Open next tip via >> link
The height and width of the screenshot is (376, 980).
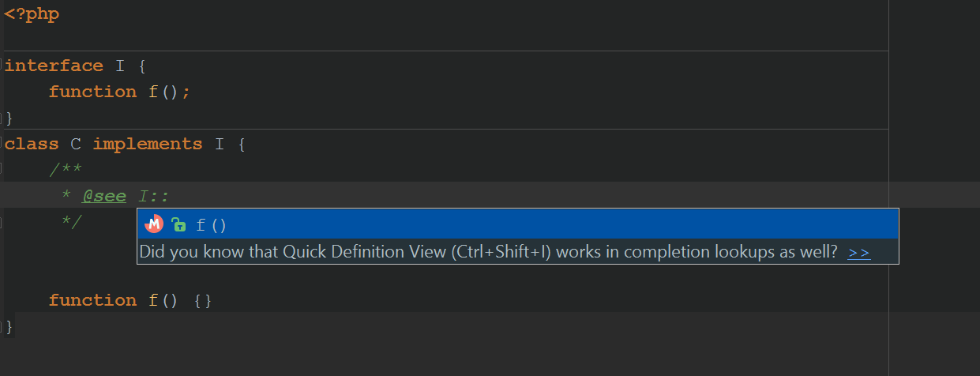[859, 253]
